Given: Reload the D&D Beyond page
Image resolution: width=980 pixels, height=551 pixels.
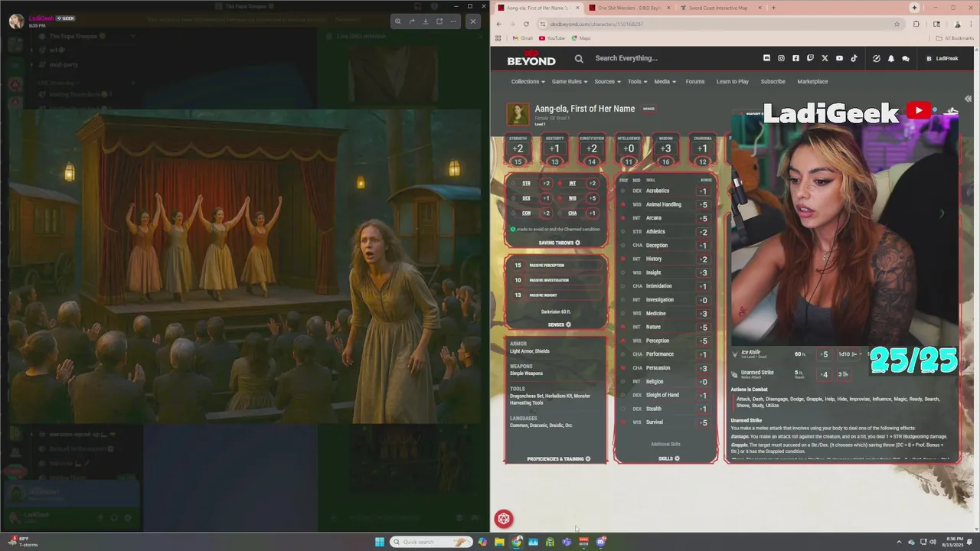Looking at the screenshot, I should 526,24.
